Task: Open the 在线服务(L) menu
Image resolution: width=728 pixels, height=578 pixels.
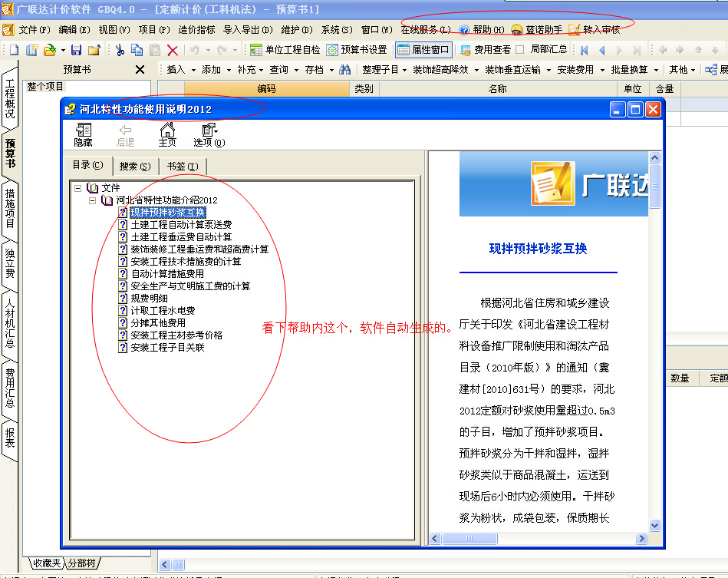Action: pyautogui.click(x=426, y=30)
